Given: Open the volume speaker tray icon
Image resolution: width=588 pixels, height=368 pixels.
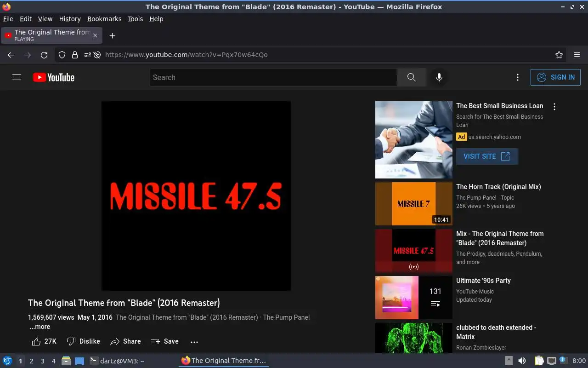Looking at the screenshot, I should pos(522,361).
